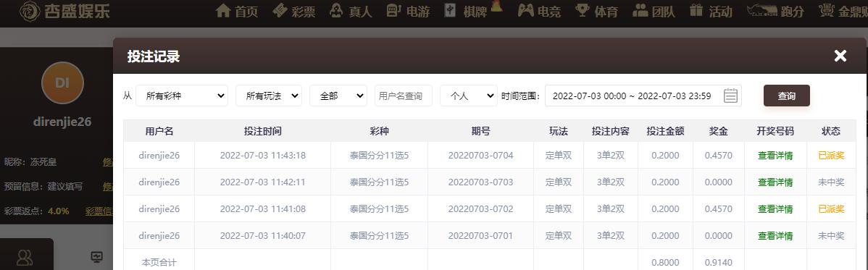
Task: Click the ticket icon beside 彩票
Action: click(x=280, y=10)
